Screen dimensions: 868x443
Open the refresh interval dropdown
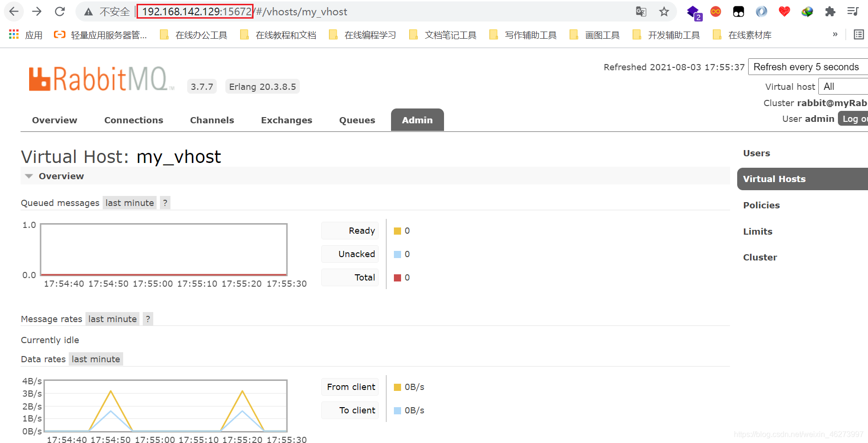808,67
